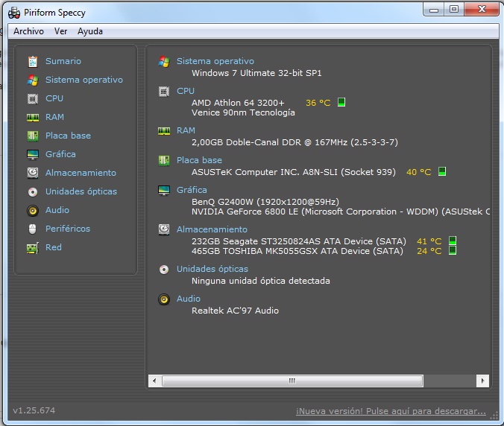Open Unidades ópticas heading in summary panel
Screen dimensions: 504x426
pos(212,269)
